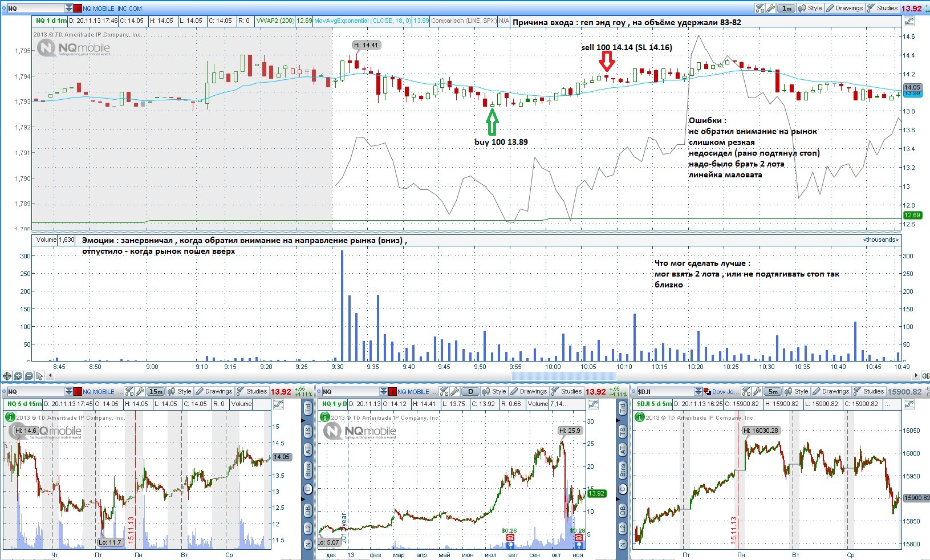Image resolution: width=930 pixels, height=560 pixels.
Task: Select the pointer cursor tool below volume
Action: pos(39,376)
